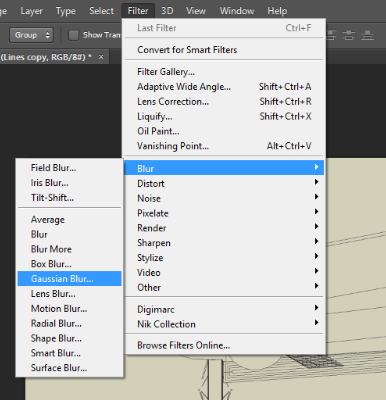Open Filter Gallery
Viewport: 386px width, 400px height.
click(x=224, y=72)
